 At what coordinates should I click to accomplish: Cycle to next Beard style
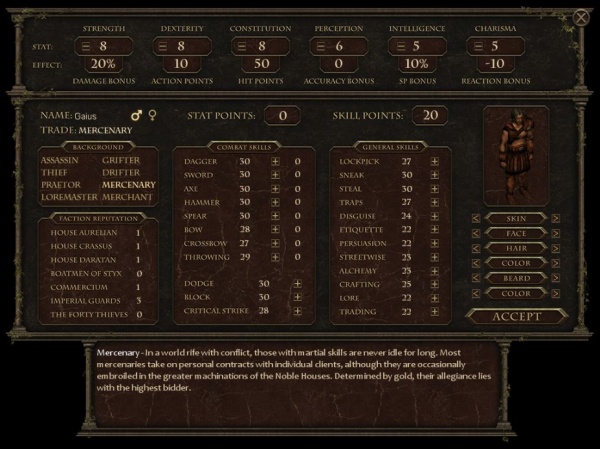(556, 278)
